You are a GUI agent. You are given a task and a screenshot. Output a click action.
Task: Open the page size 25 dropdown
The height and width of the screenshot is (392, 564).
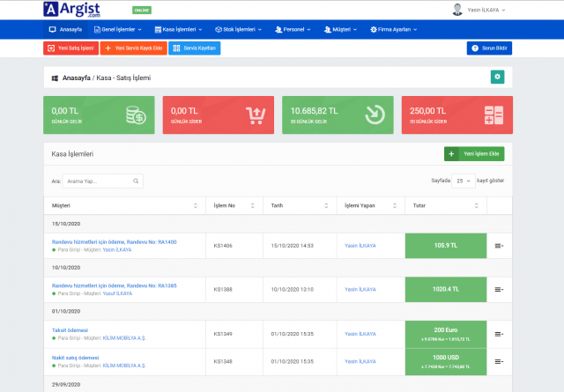tap(463, 180)
